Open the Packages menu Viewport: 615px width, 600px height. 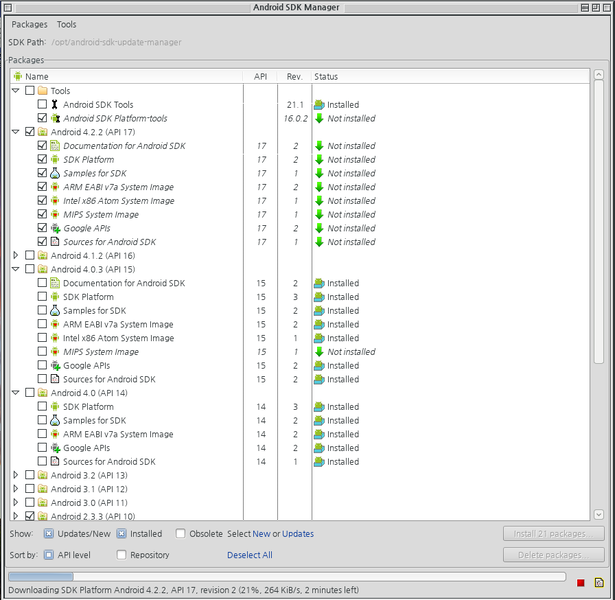(29, 24)
